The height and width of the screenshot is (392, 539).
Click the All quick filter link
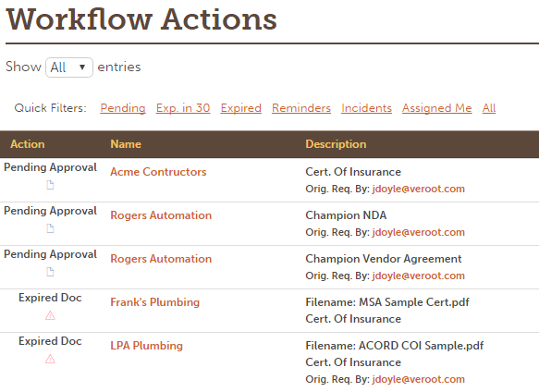point(489,108)
